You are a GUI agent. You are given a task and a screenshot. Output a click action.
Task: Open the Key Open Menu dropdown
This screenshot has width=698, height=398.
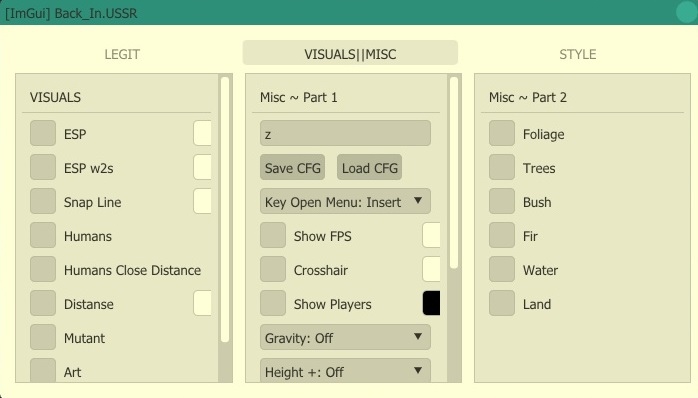[x=345, y=201]
